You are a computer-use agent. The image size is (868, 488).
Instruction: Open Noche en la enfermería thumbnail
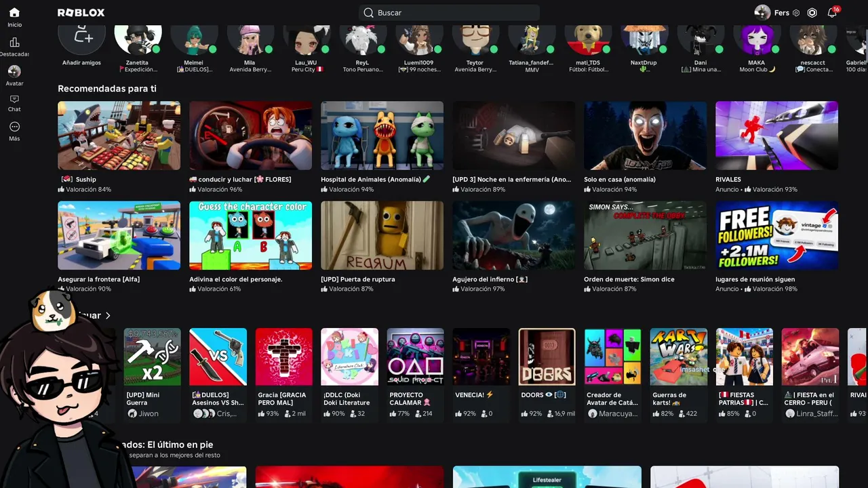[x=513, y=136]
